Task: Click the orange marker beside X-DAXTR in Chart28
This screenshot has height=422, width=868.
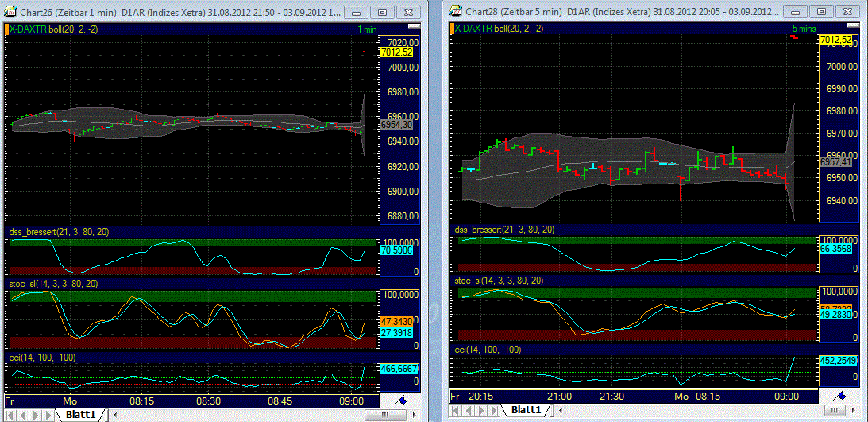Action: (x=453, y=29)
